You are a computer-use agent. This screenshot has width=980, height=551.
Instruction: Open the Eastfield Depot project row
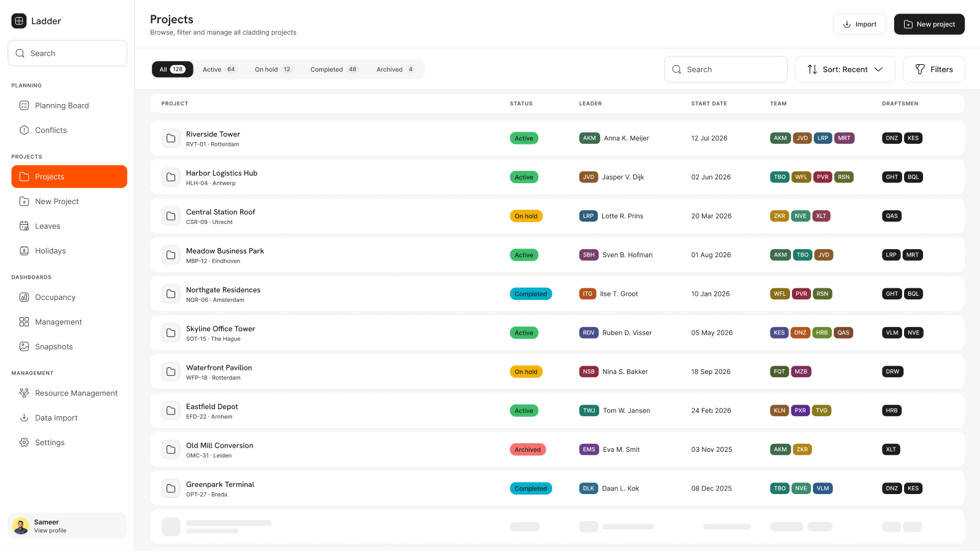coord(557,410)
